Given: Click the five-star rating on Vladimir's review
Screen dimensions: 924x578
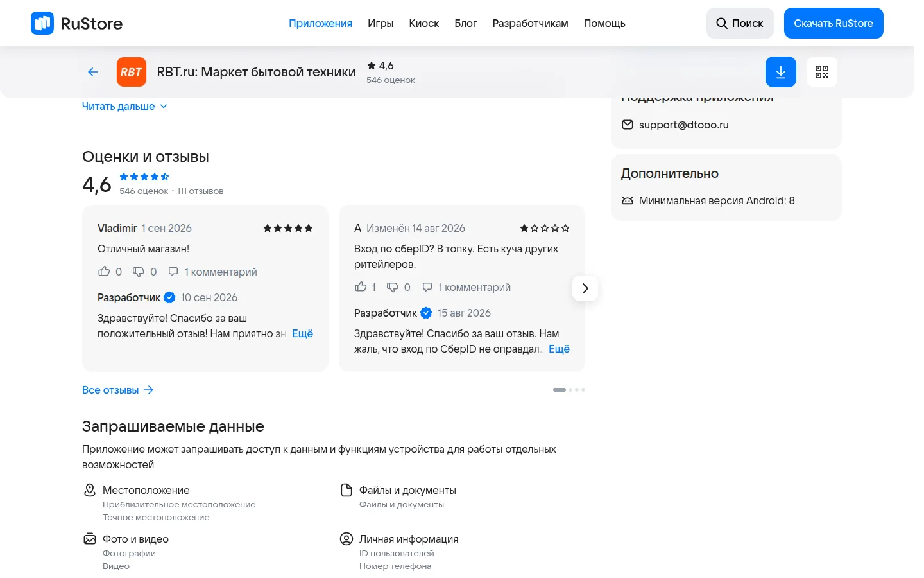Looking at the screenshot, I should pyautogui.click(x=288, y=228).
